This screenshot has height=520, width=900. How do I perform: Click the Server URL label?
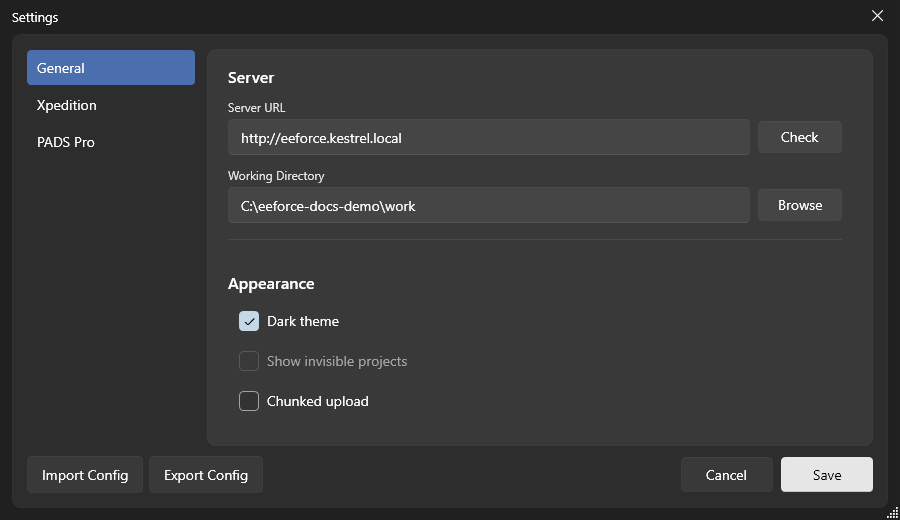pyautogui.click(x=257, y=108)
